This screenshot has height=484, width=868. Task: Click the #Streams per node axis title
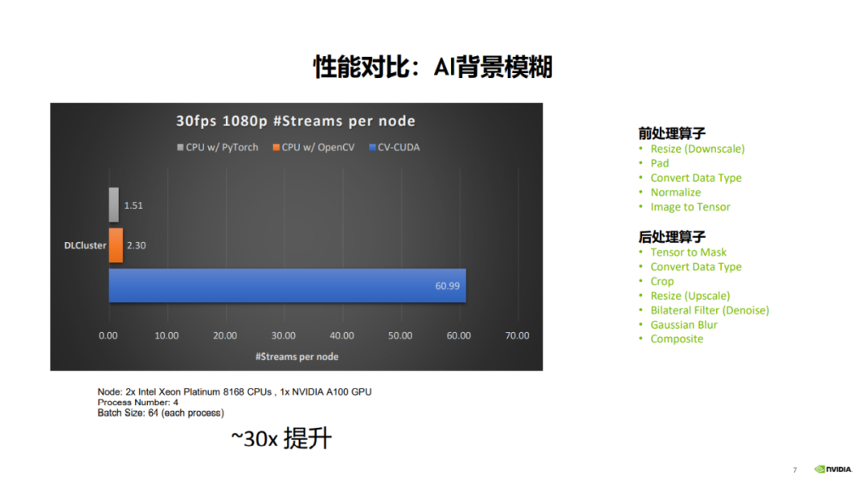coord(297,357)
